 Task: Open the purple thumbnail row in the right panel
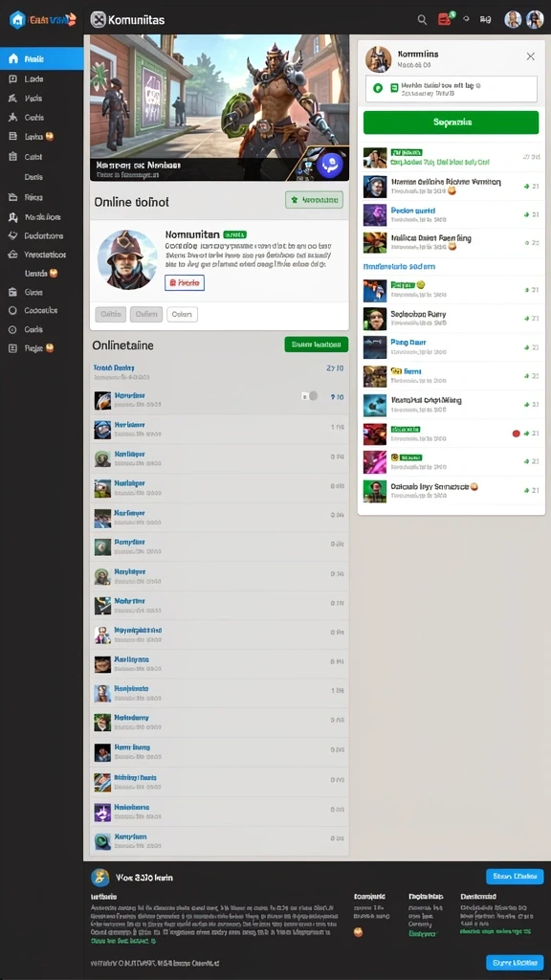(451, 214)
